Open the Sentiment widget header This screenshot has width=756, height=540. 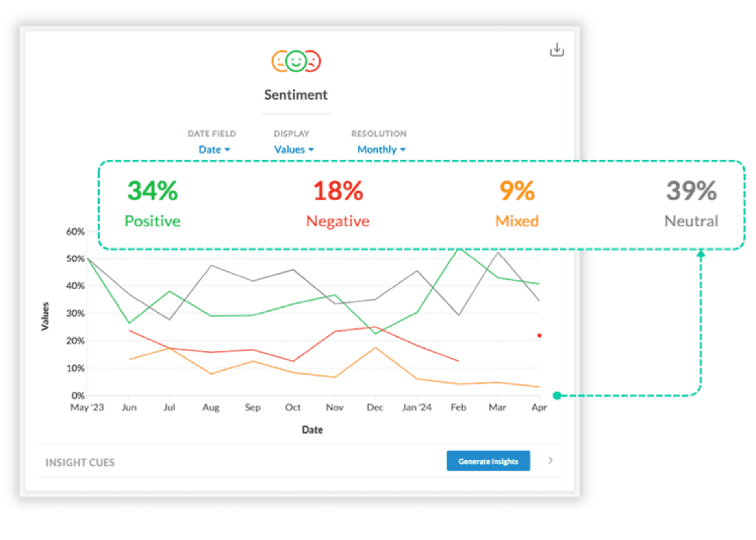tap(296, 95)
